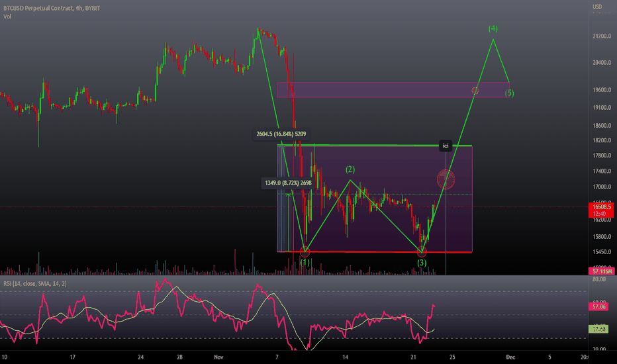Viewport: 617px width, 364px height.
Task: Click the Nov date on time axis
Action: [218, 357]
